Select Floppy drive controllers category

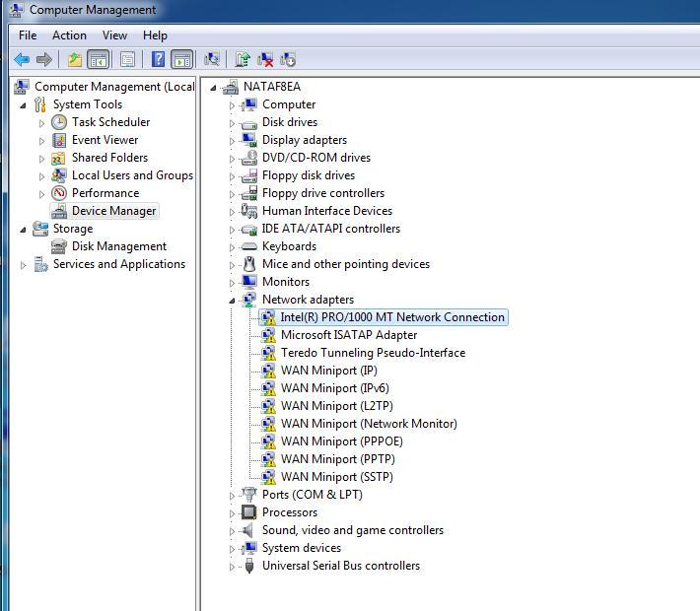coord(323,193)
